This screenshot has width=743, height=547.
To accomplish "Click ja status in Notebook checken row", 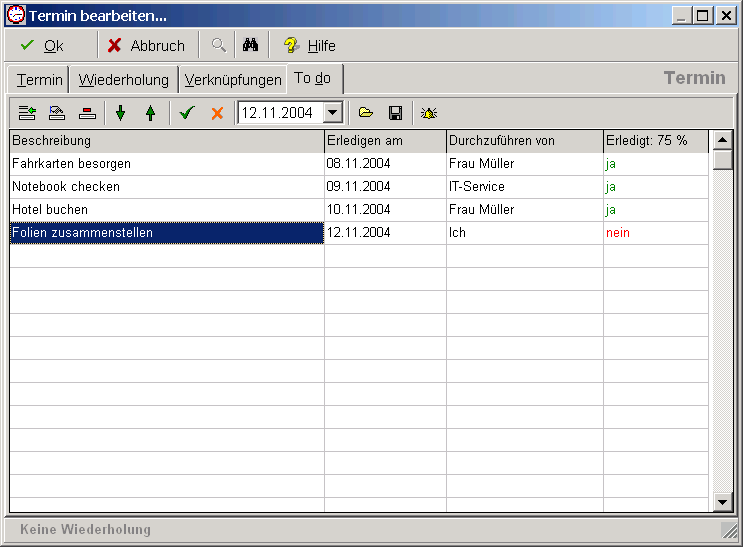I will pyautogui.click(x=656, y=187).
